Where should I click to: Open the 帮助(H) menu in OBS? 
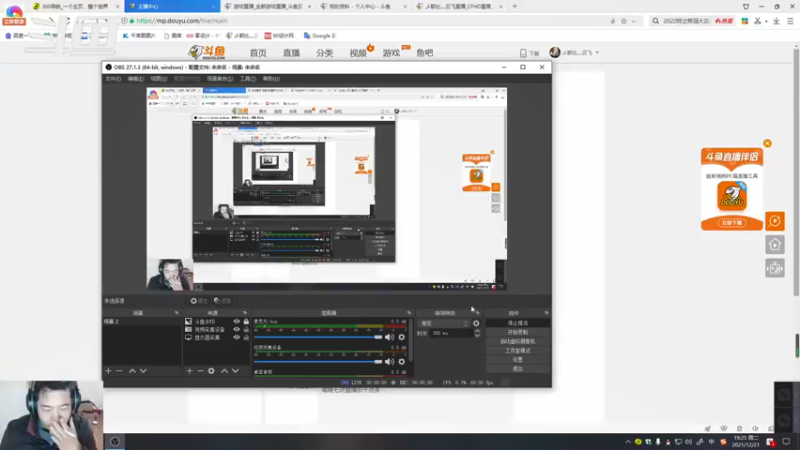(x=271, y=79)
